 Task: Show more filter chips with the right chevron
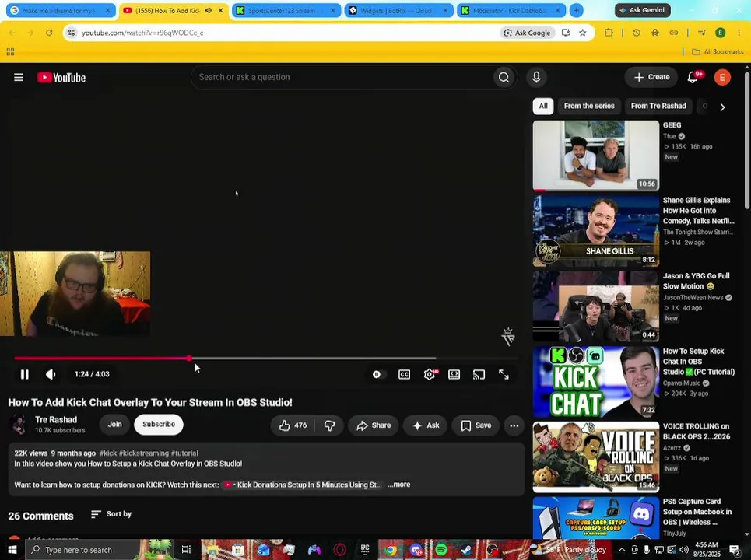tap(722, 107)
